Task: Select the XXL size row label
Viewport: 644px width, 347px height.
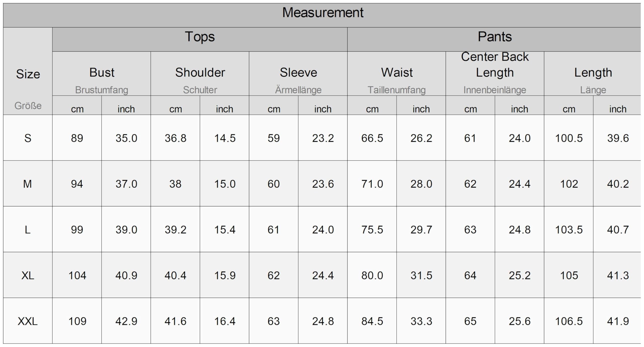Action: tap(28, 321)
